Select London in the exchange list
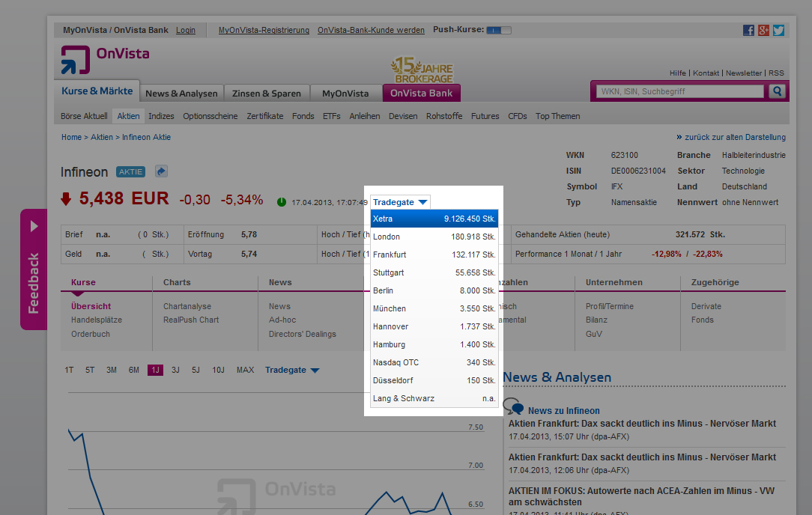Image resolution: width=812 pixels, height=515 pixels. (434, 237)
